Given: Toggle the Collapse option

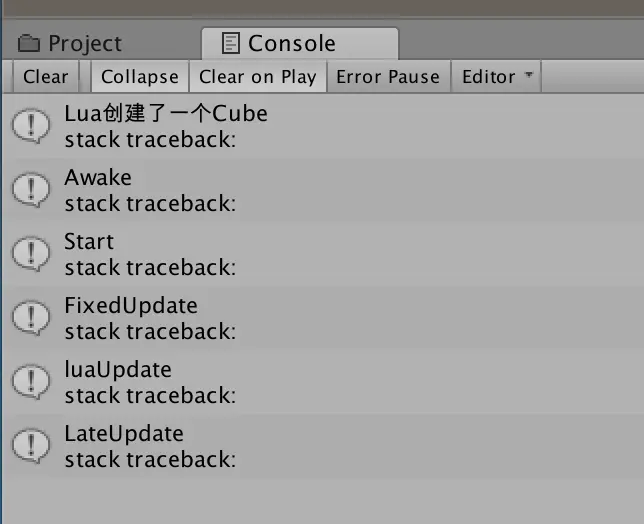Looking at the screenshot, I should point(140,77).
